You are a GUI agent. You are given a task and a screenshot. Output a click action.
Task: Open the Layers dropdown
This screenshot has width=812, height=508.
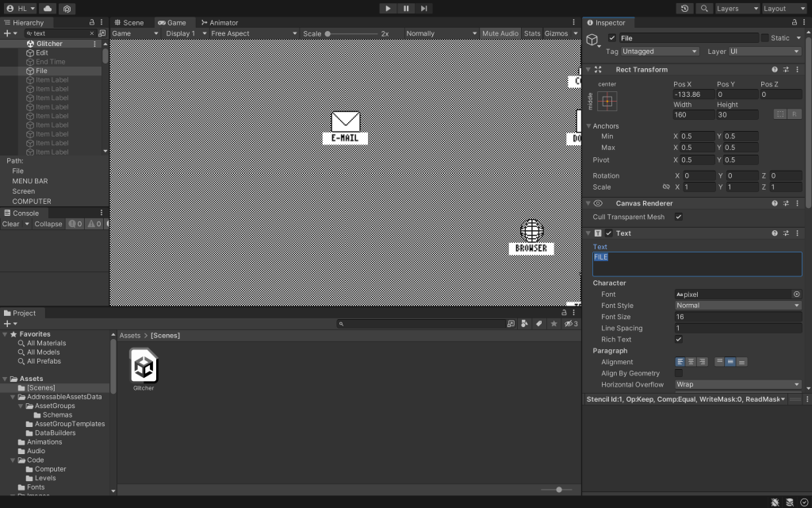(737, 9)
